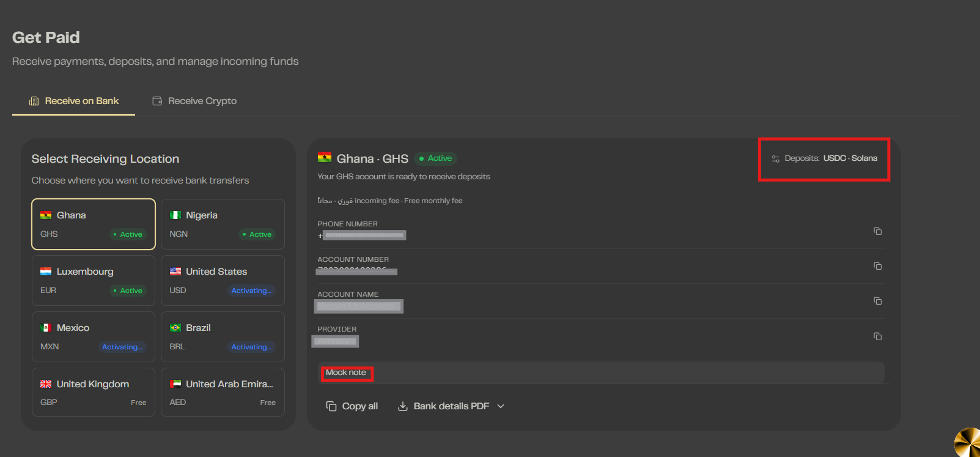Click the Free label on United Kingdom card

(x=139, y=403)
